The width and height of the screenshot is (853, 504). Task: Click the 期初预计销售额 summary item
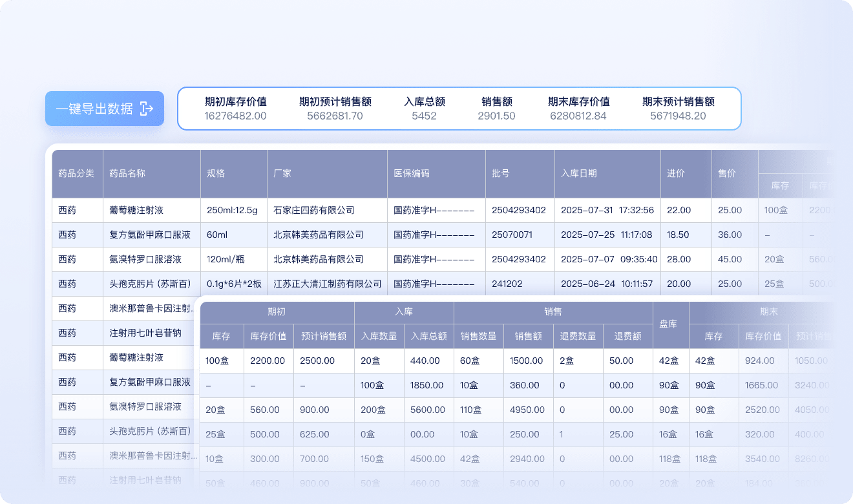point(335,109)
